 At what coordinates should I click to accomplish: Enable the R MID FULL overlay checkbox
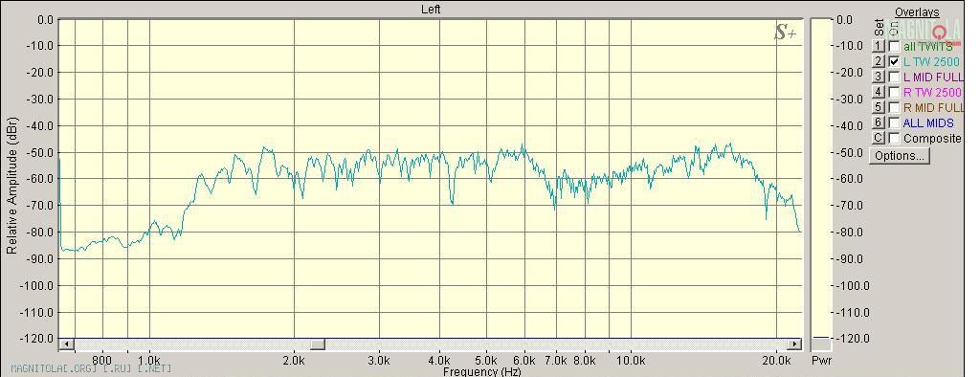click(x=895, y=107)
